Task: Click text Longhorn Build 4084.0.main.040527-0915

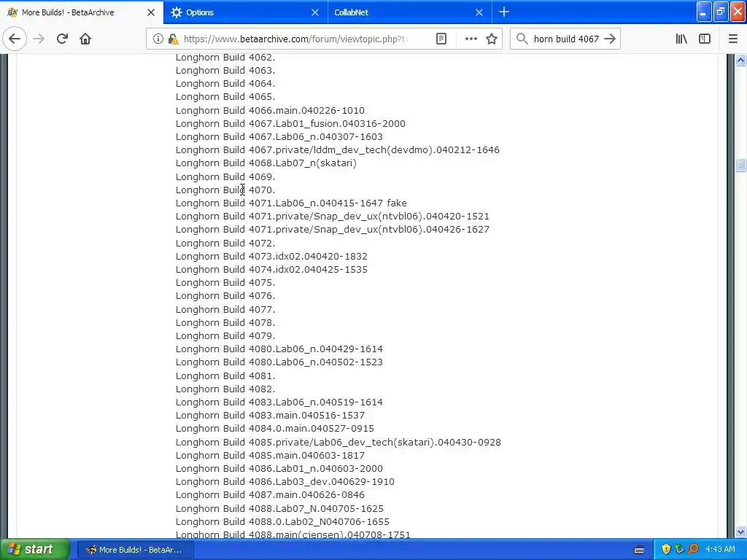Action: click(x=275, y=429)
